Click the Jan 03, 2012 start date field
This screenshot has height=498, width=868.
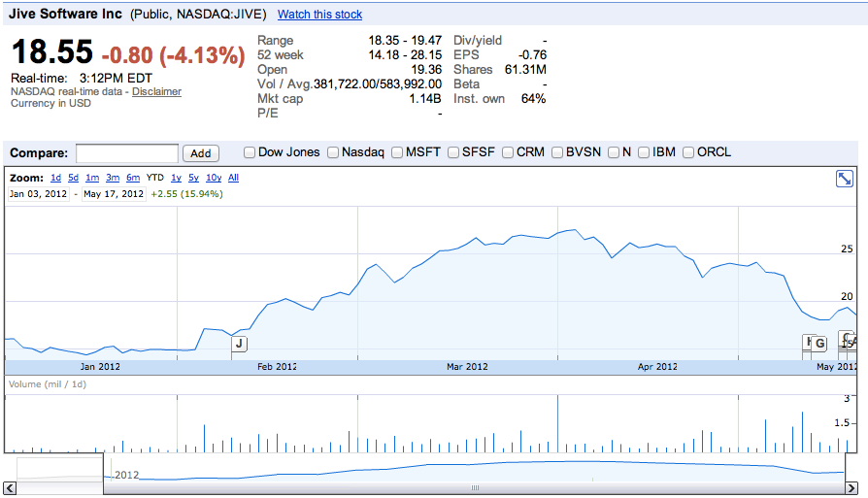(x=38, y=194)
